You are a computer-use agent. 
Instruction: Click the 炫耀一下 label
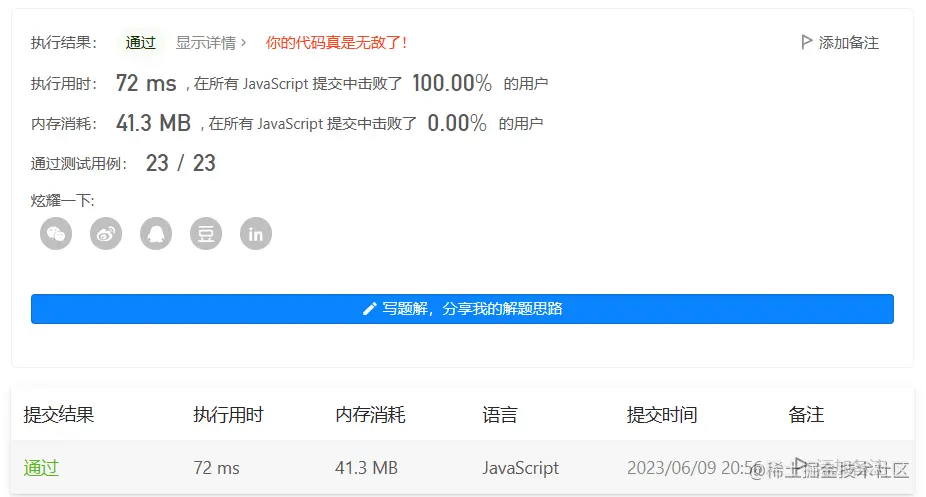click(63, 201)
